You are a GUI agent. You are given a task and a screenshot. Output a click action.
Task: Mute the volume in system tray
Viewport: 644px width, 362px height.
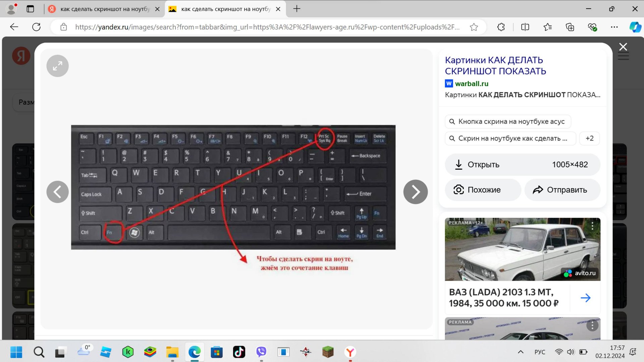tap(571, 352)
